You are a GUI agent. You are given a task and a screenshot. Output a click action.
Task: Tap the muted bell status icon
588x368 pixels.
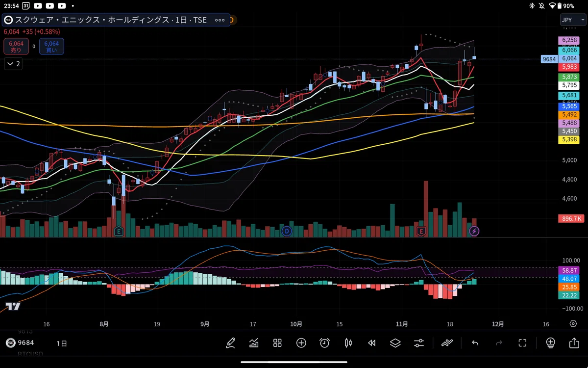(542, 6)
